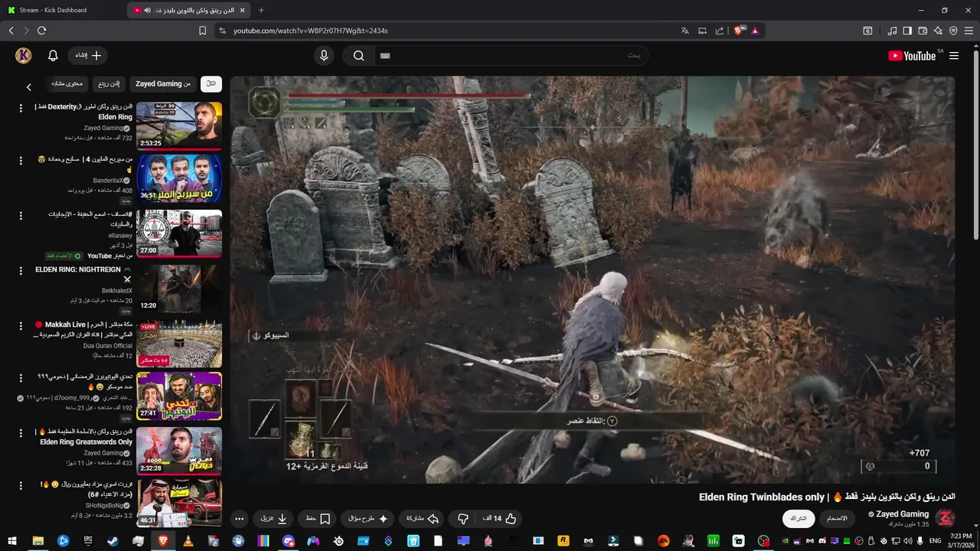Click the Ask sparkle button
Viewport: 980px width, 551px height.
point(368,518)
